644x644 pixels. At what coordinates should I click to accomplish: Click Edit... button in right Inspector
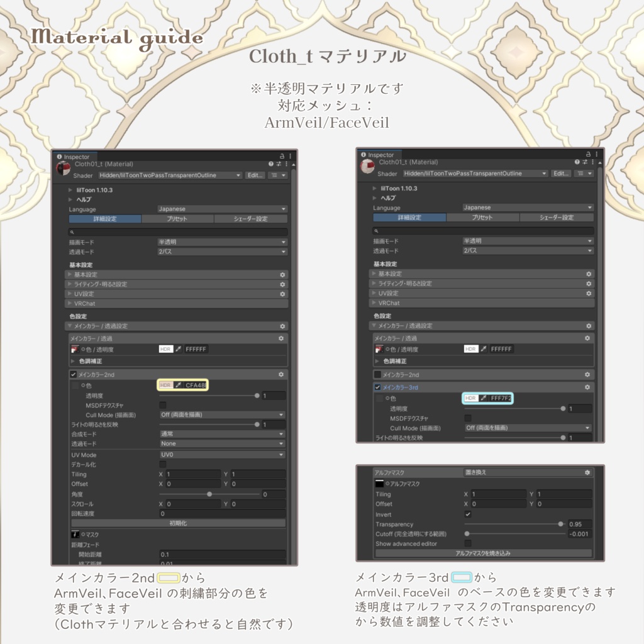click(560, 174)
